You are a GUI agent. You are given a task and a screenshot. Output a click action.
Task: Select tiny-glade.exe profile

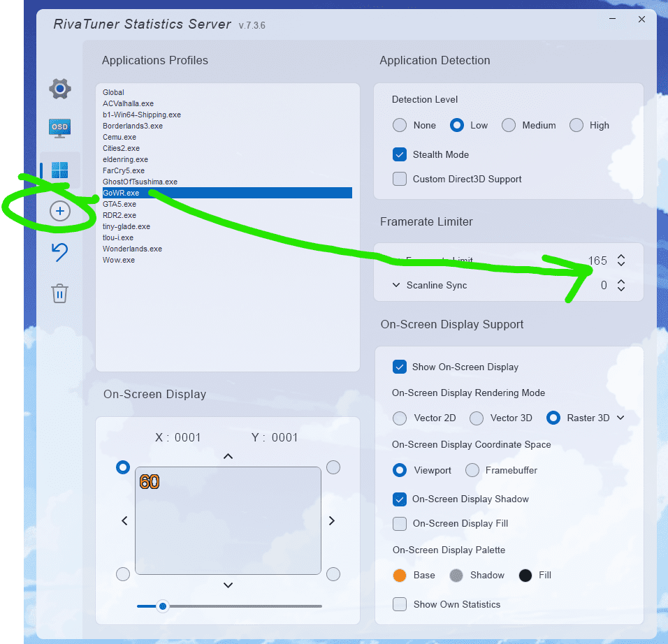[x=227, y=226]
